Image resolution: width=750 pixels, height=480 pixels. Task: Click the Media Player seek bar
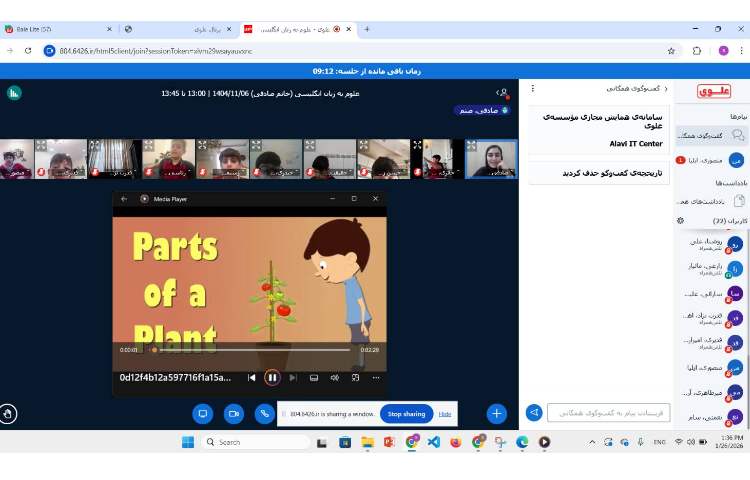[x=252, y=349]
